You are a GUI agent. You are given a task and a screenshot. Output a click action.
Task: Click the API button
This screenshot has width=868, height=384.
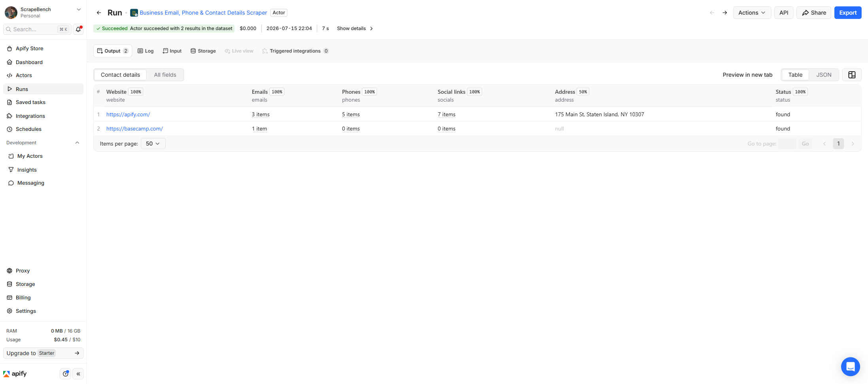coord(784,13)
